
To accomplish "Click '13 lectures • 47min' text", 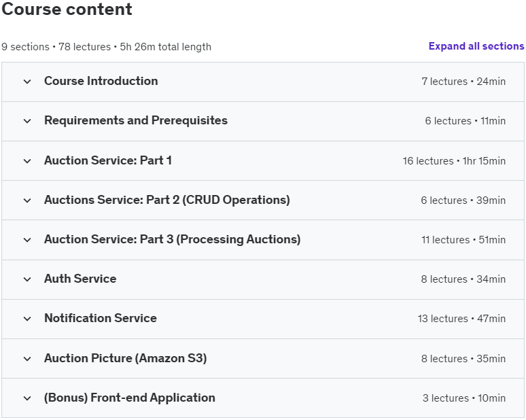I will click(x=461, y=319).
